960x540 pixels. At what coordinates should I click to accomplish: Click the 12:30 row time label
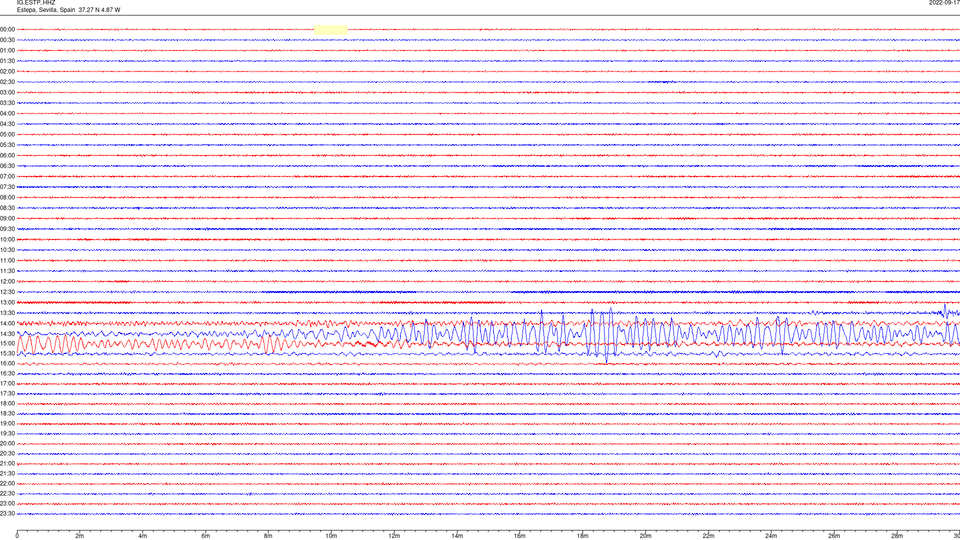[7, 292]
